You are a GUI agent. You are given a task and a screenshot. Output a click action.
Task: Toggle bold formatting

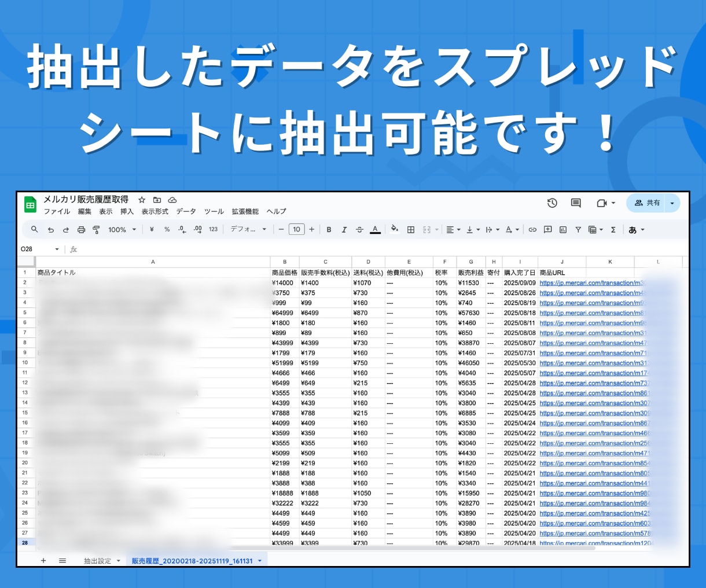coord(329,230)
